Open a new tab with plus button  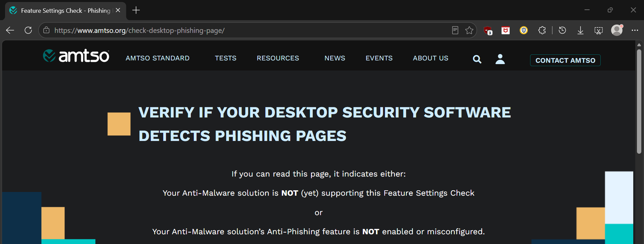pyautogui.click(x=136, y=10)
